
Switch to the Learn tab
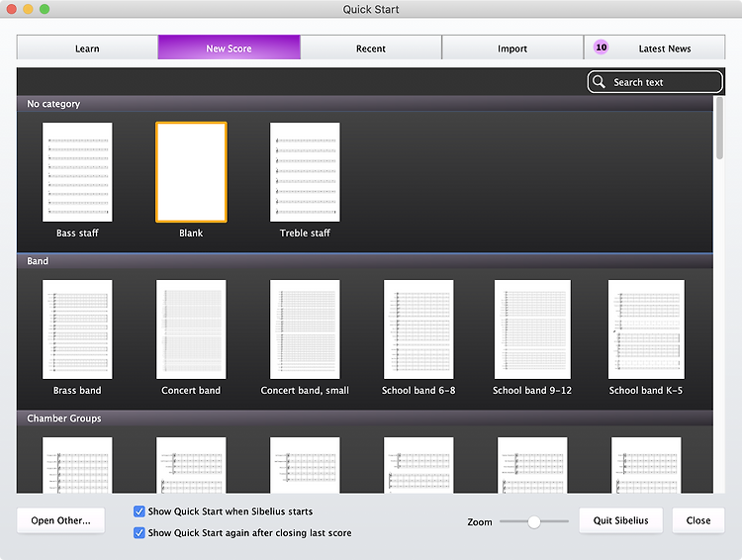click(87, 47)
